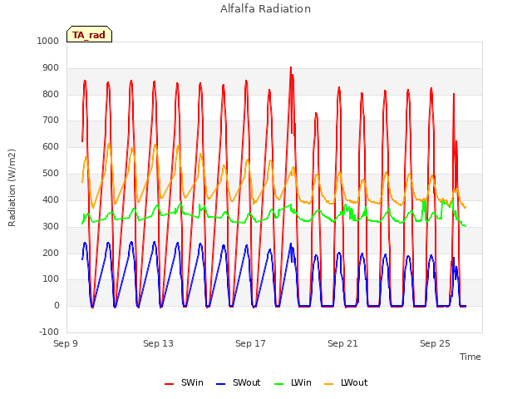Select the SWout legend entry
This screenshot has width=532, height=399.
(239, 382)
